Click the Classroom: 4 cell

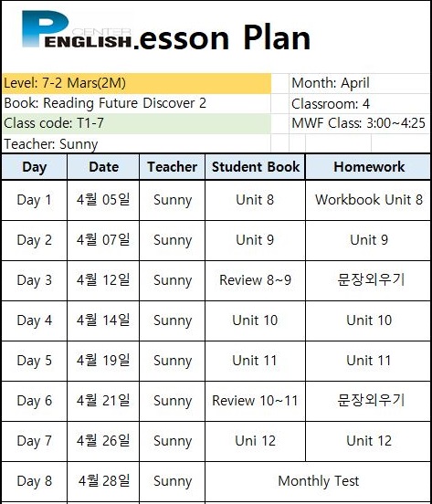click(360, 104)
